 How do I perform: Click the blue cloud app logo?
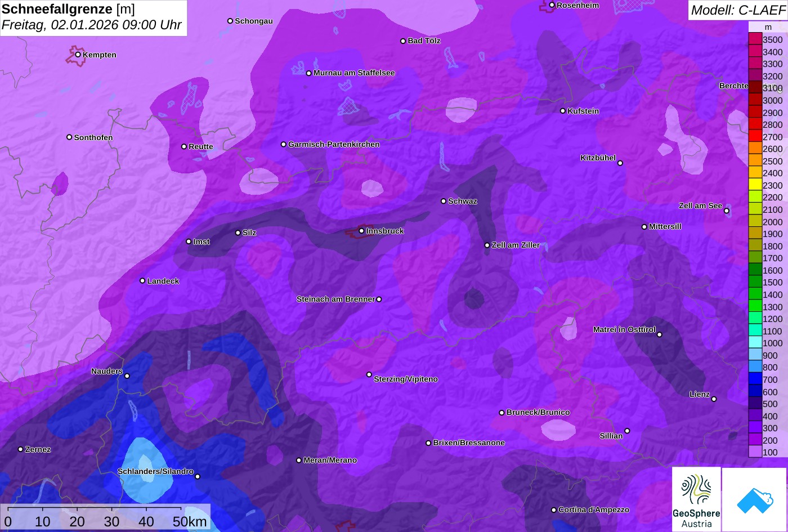754,499
